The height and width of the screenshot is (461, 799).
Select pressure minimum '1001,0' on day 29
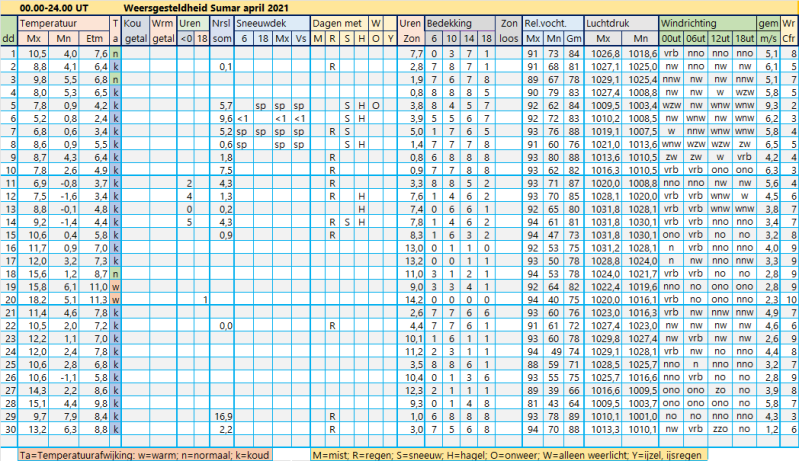coord(642,416)
